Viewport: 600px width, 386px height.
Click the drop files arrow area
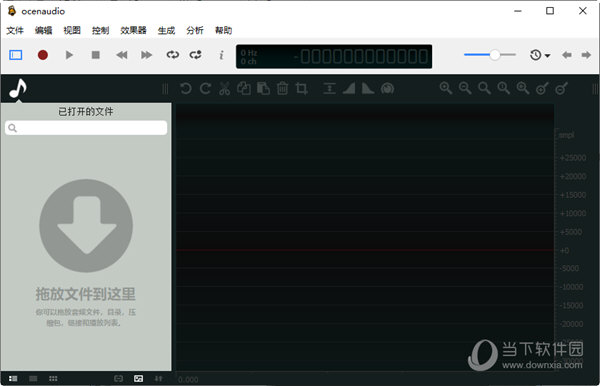(86, 226)
